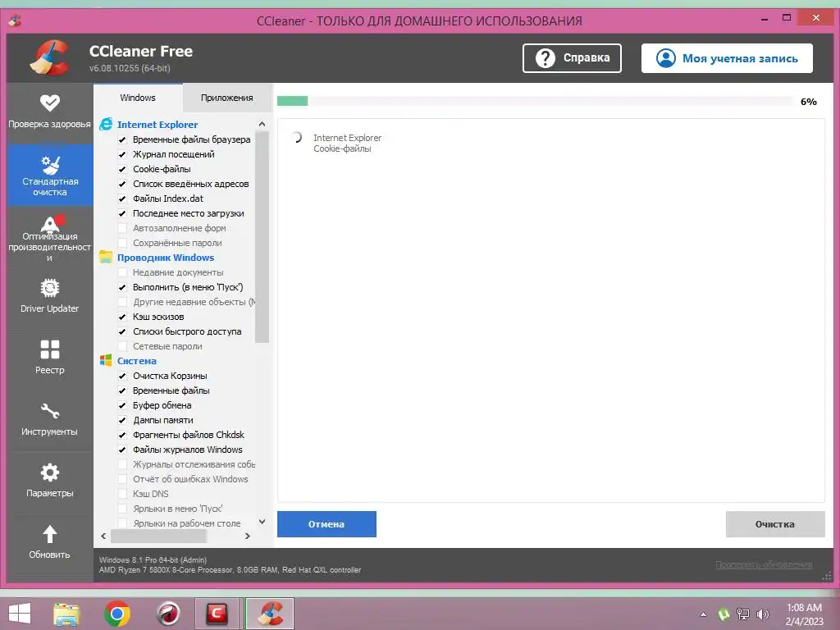840x630 pixels.
Task: Open the Performance Optimizer rocket icon
Action: click(x=51, y=223)
